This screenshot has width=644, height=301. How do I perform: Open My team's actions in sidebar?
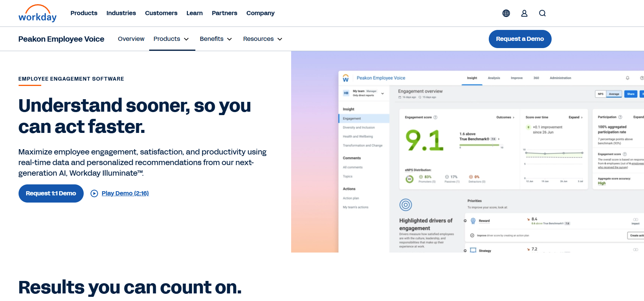pyautogui.click(x=356, y=207)
